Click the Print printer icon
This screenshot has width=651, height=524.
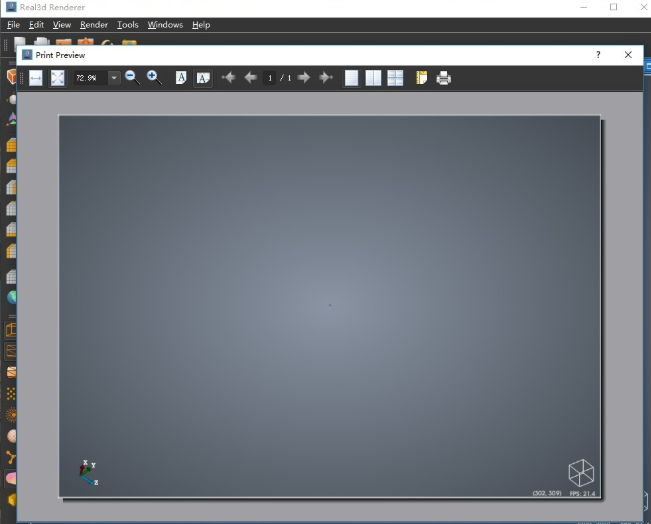[x=443, y=78]
